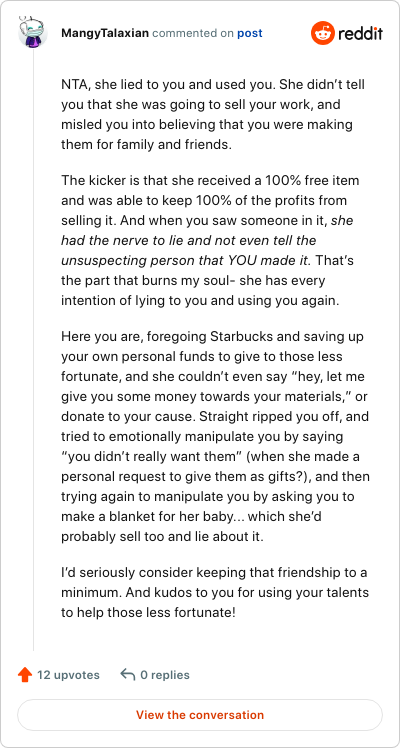The height and width of the screenshot is (748, 400).
Task: Upvote the comment with the orange arrow
Action: click(25, 675)
